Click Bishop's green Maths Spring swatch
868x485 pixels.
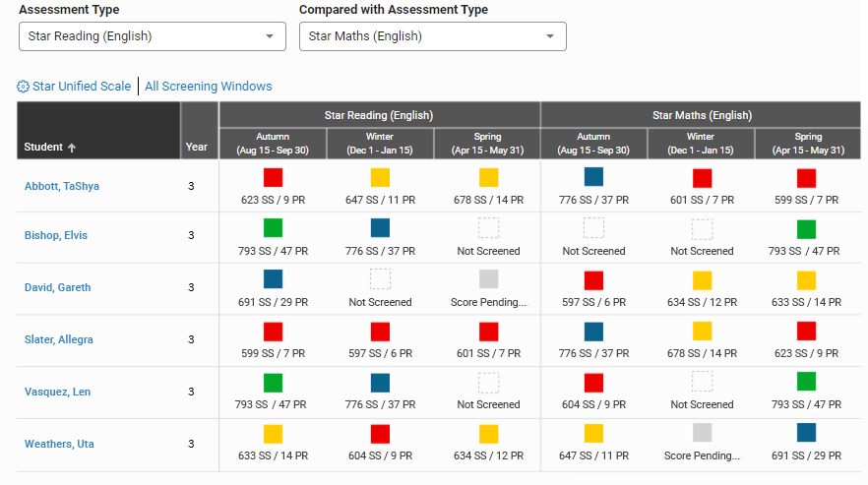(807, 229)
